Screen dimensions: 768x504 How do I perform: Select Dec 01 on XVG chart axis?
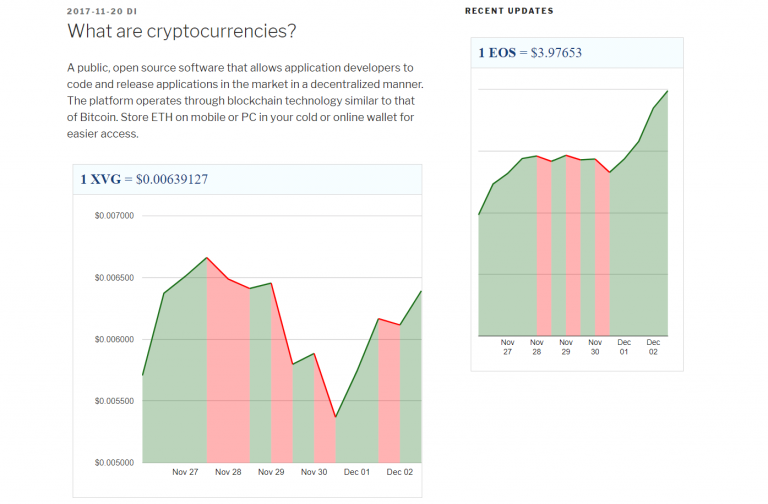coord(358,472)
